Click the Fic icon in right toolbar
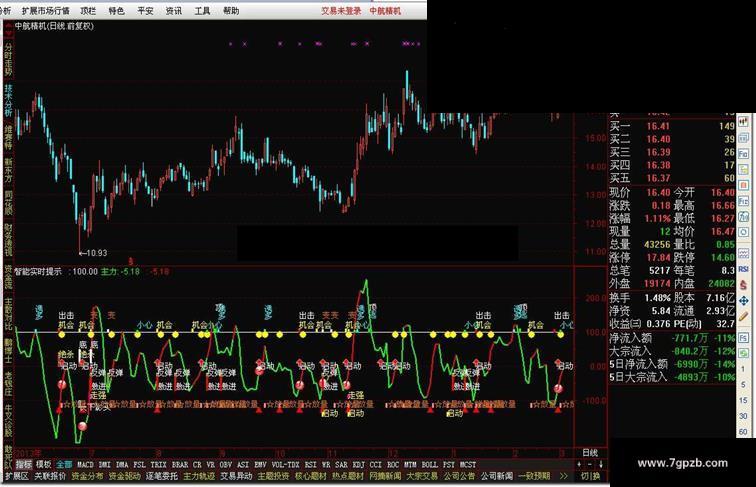Viewport: 756px width, 487px height. click(743, 201)
